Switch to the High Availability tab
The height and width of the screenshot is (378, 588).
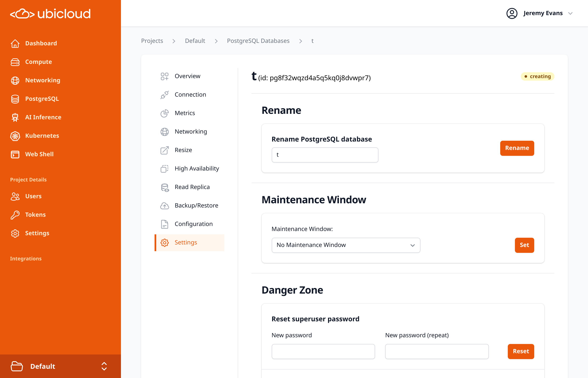[x=197, y=169]
